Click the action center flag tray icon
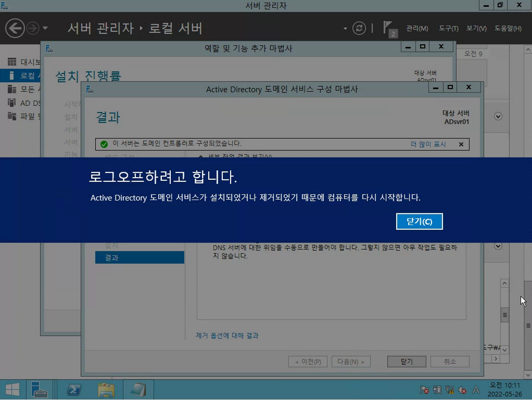 425,390
